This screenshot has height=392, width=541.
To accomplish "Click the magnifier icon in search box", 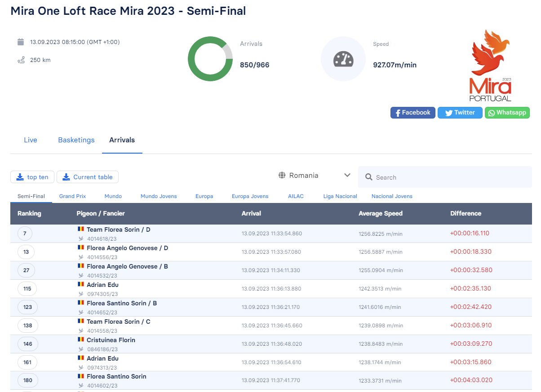I will pyautogui.click(x=369, y=177).
